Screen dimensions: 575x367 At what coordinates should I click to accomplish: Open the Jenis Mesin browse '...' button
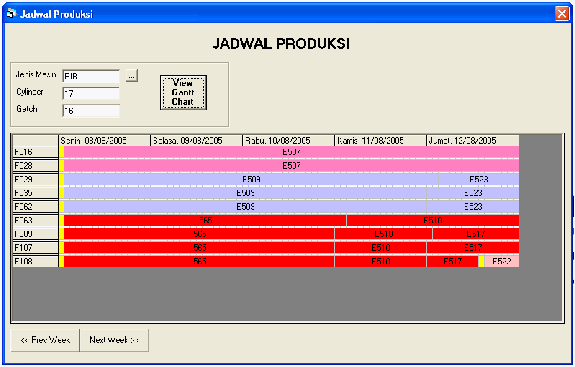click(x=132, y=76)
